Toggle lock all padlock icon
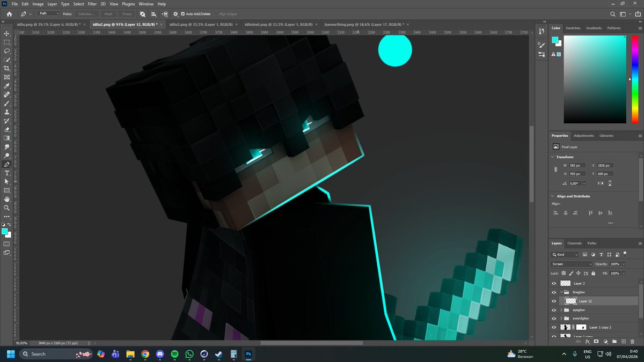This screenshot has width=644, height=362. pyautogui.click(x=593, y=273)
